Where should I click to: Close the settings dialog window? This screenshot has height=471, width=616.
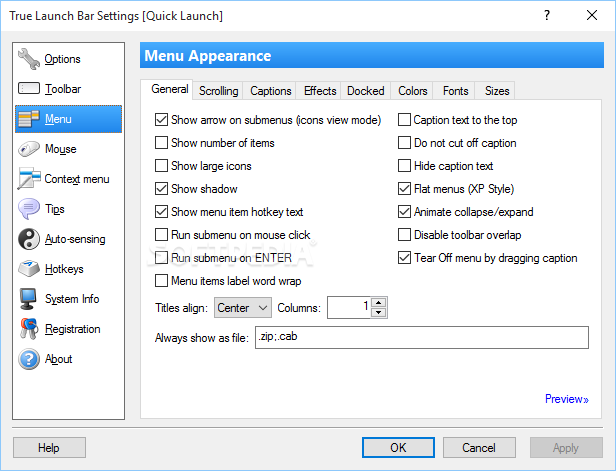click(x=592, y=15)
